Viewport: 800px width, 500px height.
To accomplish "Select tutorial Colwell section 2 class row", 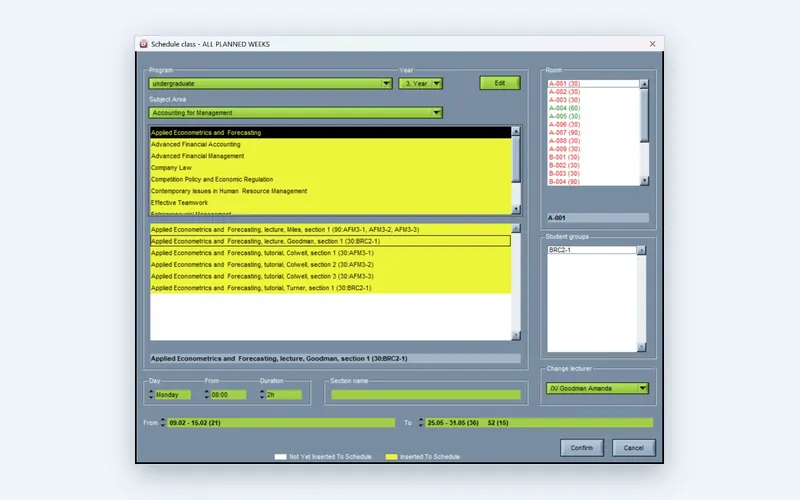I will (x=331, y=265).
